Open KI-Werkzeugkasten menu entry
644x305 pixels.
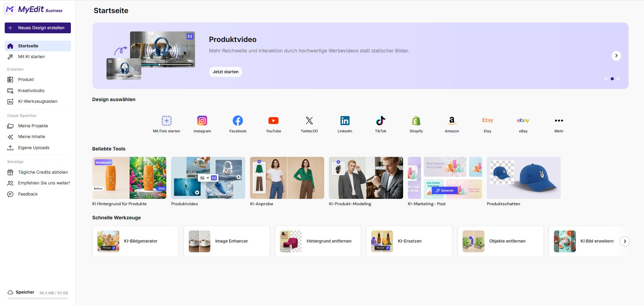pyautogui.click(x=38, y=101)
